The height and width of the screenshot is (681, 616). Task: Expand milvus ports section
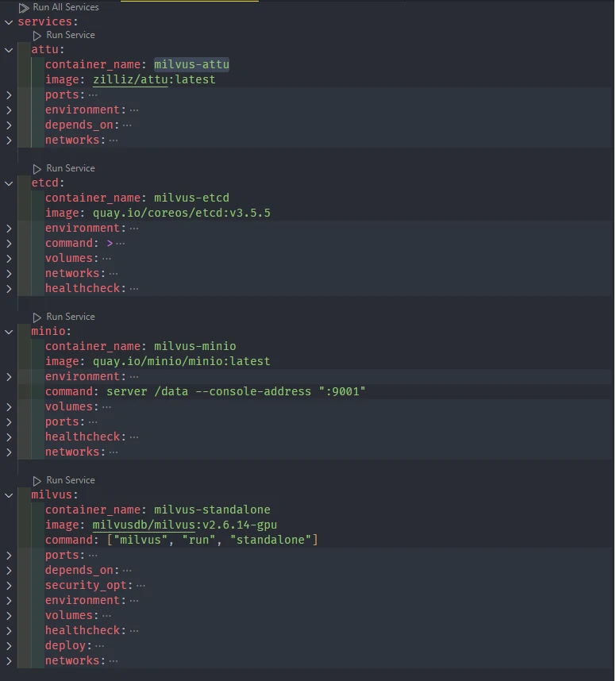(9, 556)
